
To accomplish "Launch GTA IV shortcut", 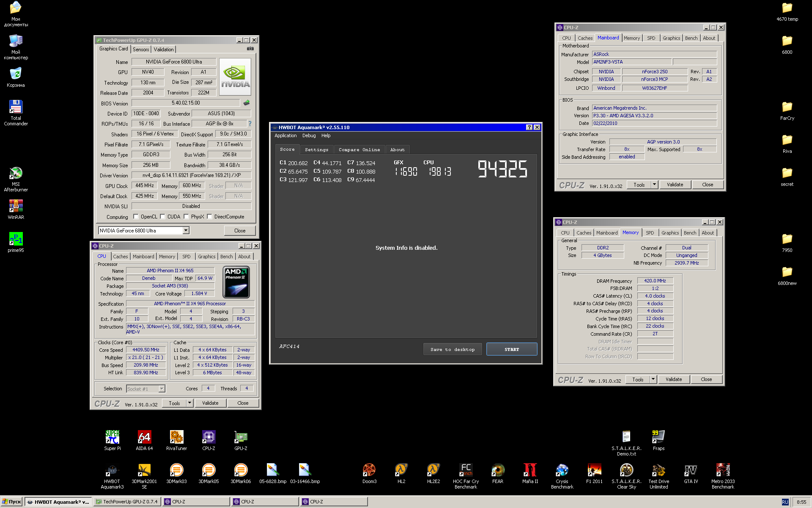I will (691, 473).
